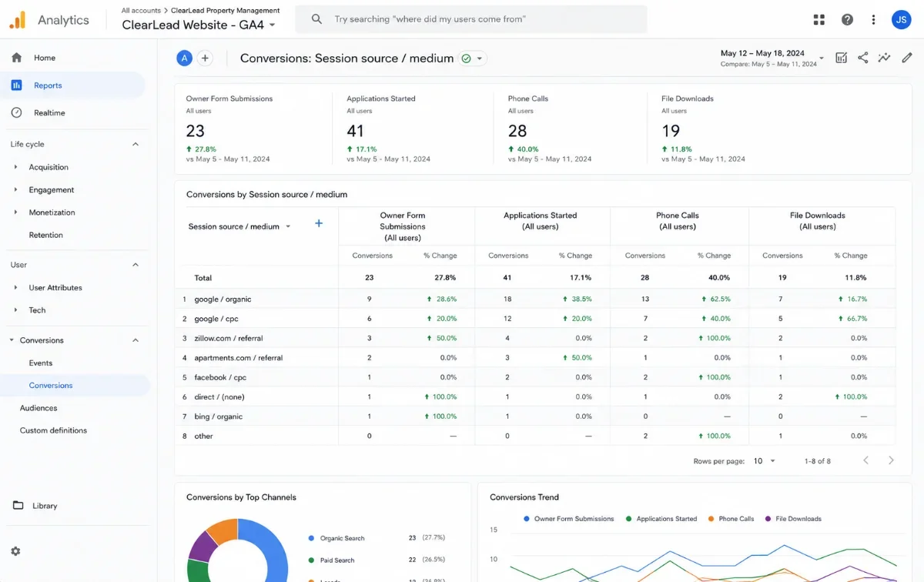This screenshot has width=924, height=582.
Task: Sort by Phone Calls % Change column
Action: click(x=714, y=256)
